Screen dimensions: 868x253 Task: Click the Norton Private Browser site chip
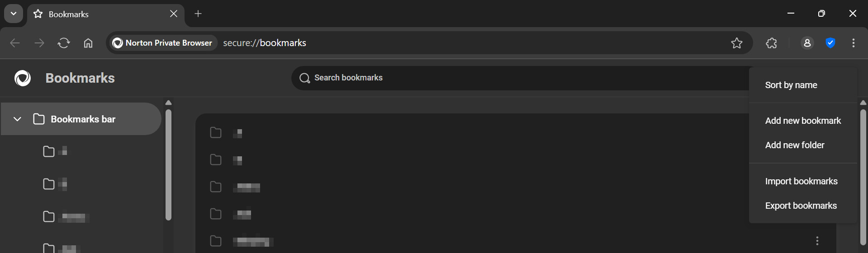click(163, 43)
